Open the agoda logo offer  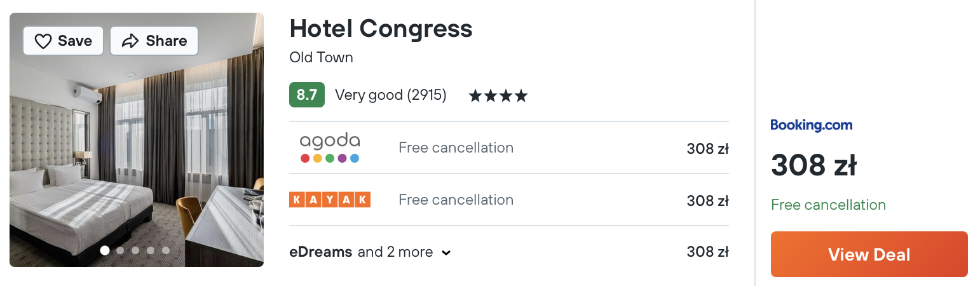(330, 147)
